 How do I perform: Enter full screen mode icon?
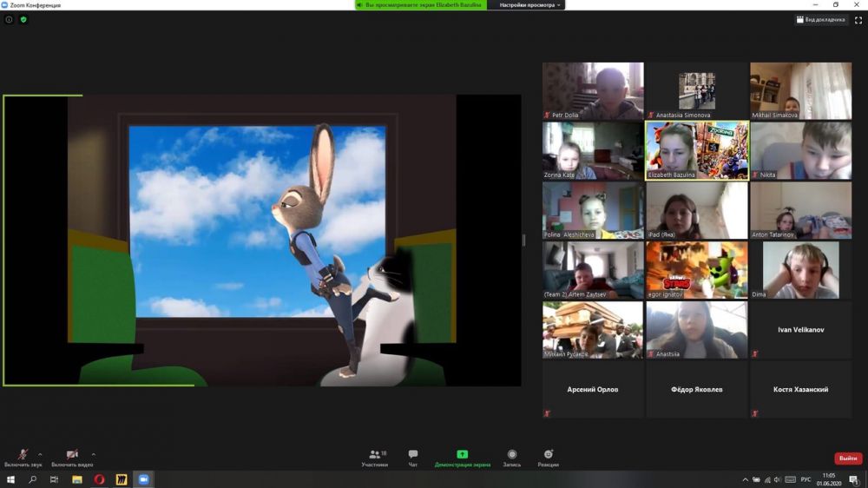[x=858, y=20]
